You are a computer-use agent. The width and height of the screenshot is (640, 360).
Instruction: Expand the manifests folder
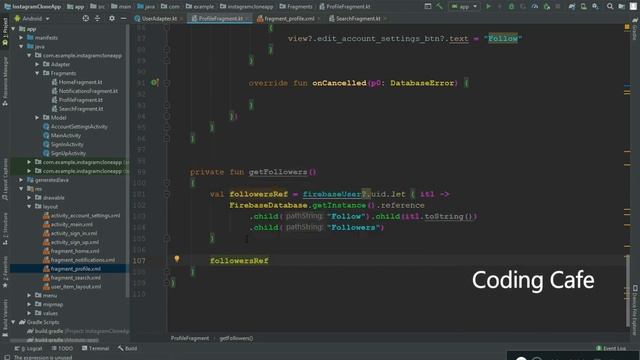point(21,38)
